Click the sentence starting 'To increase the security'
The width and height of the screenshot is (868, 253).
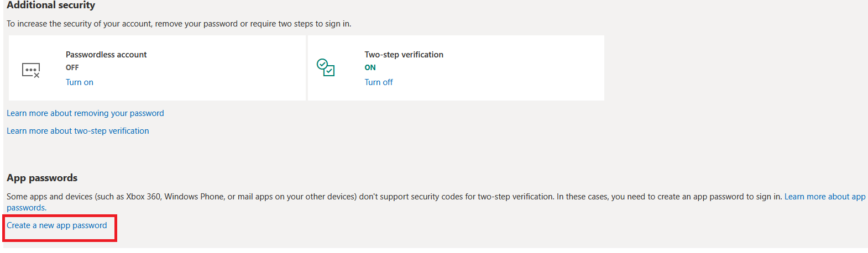179,24
